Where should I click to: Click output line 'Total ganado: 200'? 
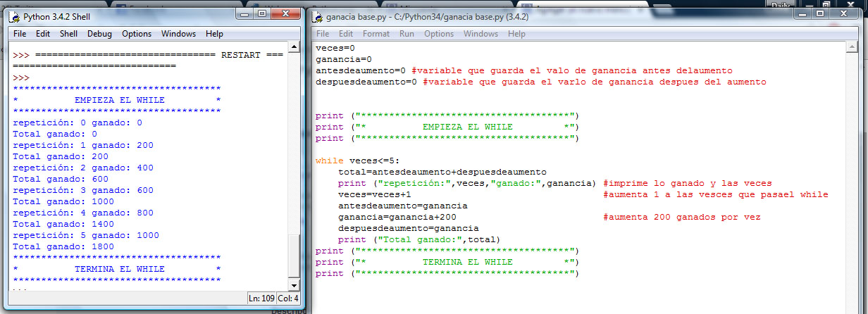click(x=61, y=156)
